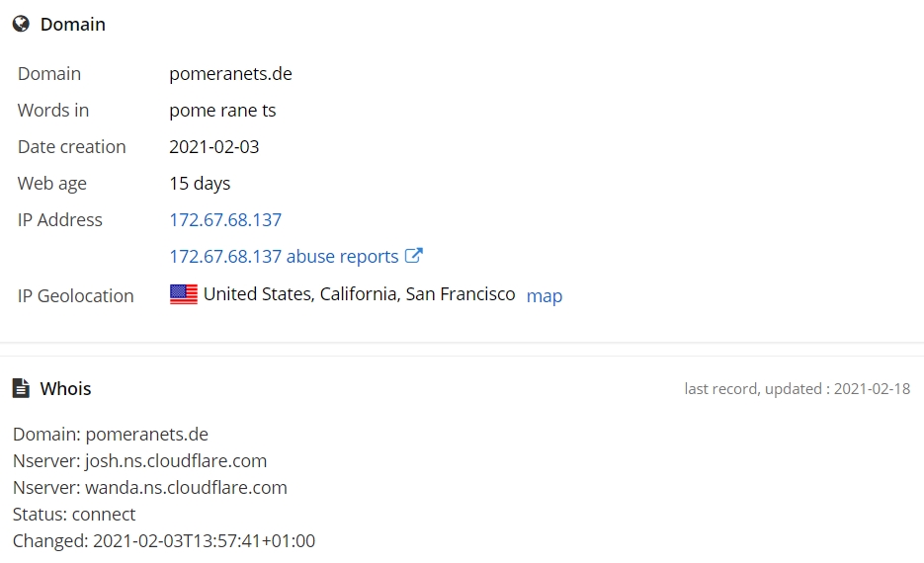
Task: Click the 'Nserver: josh.ns.cloudflare.com' line
Action: pyautogui.click(x=139, y=460)
